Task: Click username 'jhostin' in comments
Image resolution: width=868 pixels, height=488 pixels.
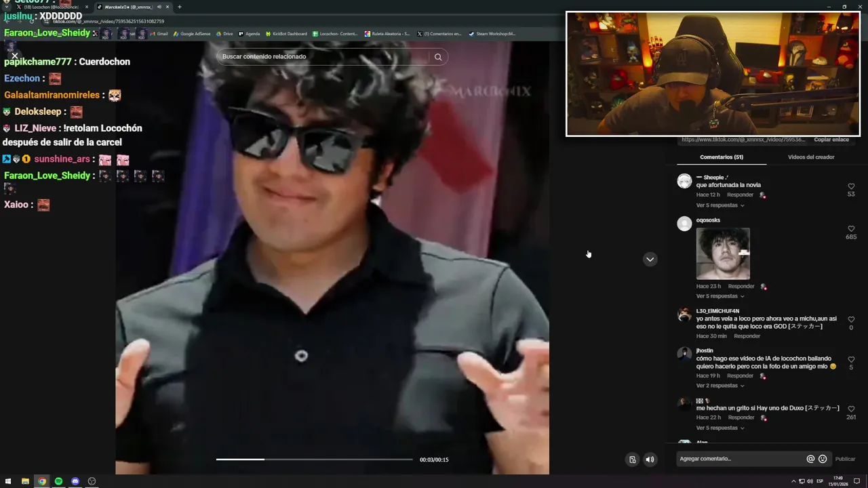Action: click(x=705, y=350)
